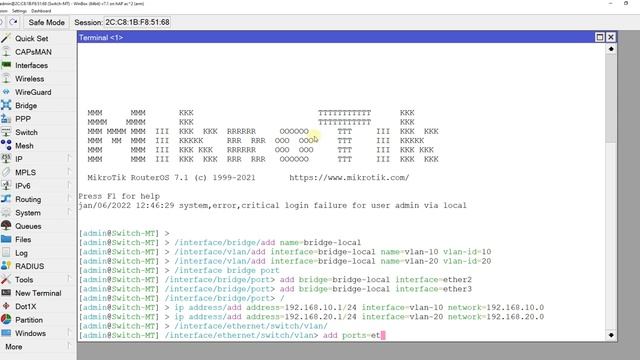The width and height of the screenshot is (640, 360).
Task: Click 'Press F1 for help' text
Action: coord(119,196)
